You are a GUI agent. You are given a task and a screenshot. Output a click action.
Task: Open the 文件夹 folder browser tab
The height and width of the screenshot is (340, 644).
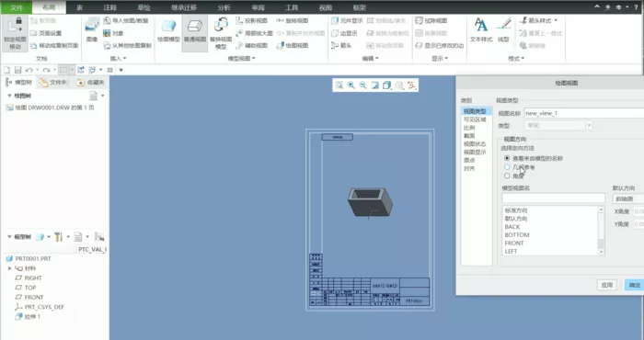tap(54, 83)
